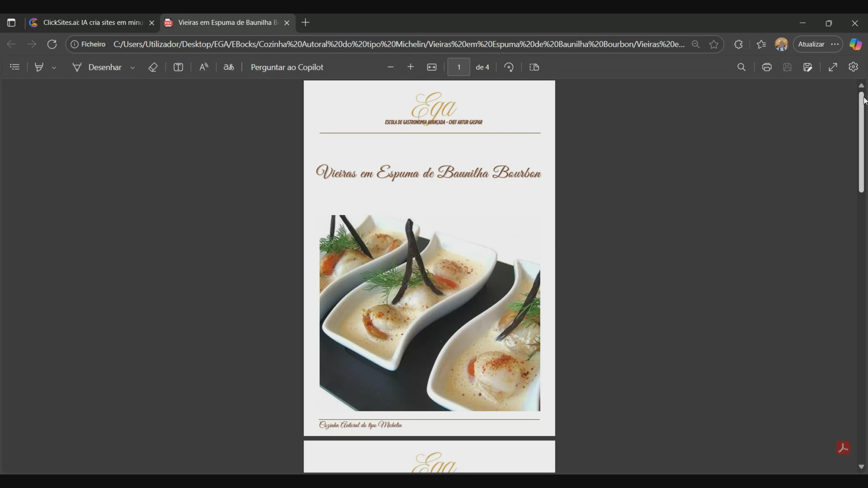Rotate the PDF page
Image resolution: width=868 pixels, height=488 pixels.
509,67
